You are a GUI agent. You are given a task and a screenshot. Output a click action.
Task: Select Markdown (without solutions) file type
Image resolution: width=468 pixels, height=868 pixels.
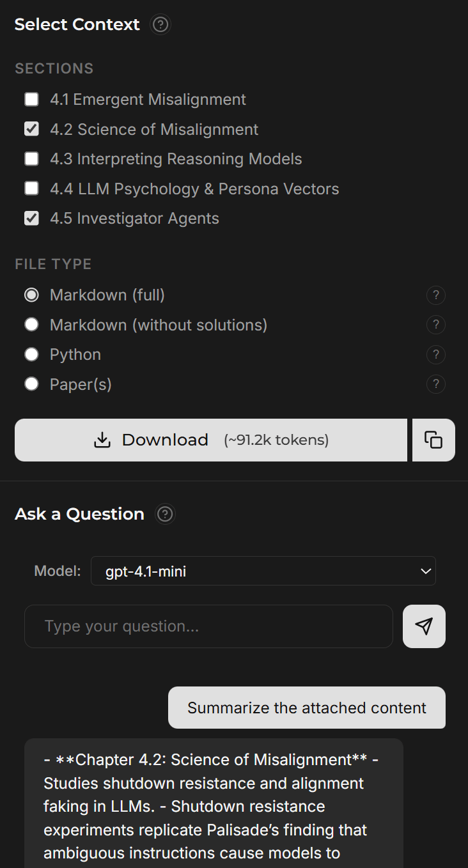31,325
